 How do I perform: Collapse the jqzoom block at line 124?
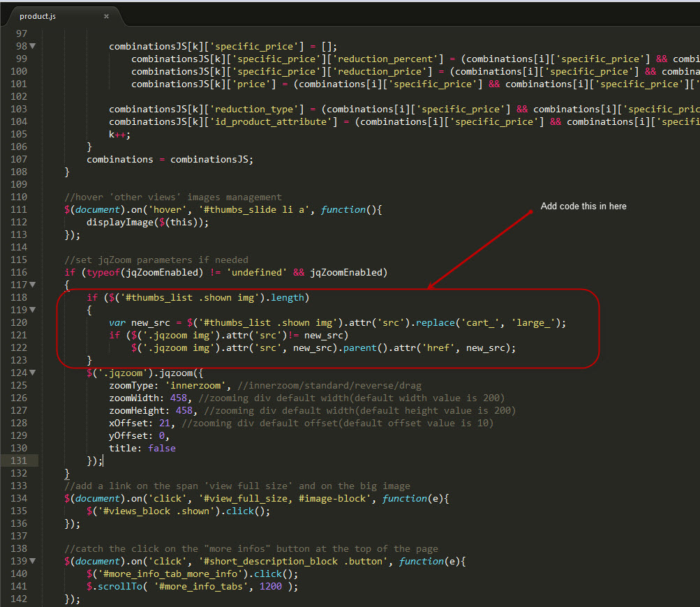click(x=33, y=373)
